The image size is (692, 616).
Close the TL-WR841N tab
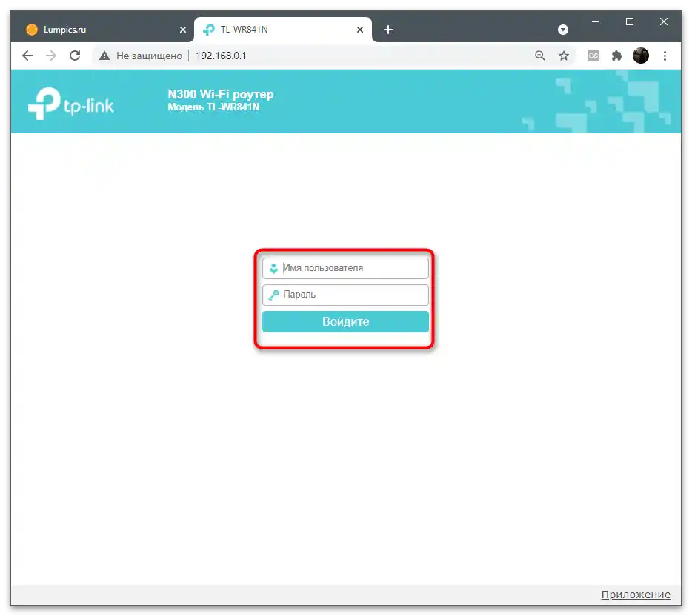(360, 30)
